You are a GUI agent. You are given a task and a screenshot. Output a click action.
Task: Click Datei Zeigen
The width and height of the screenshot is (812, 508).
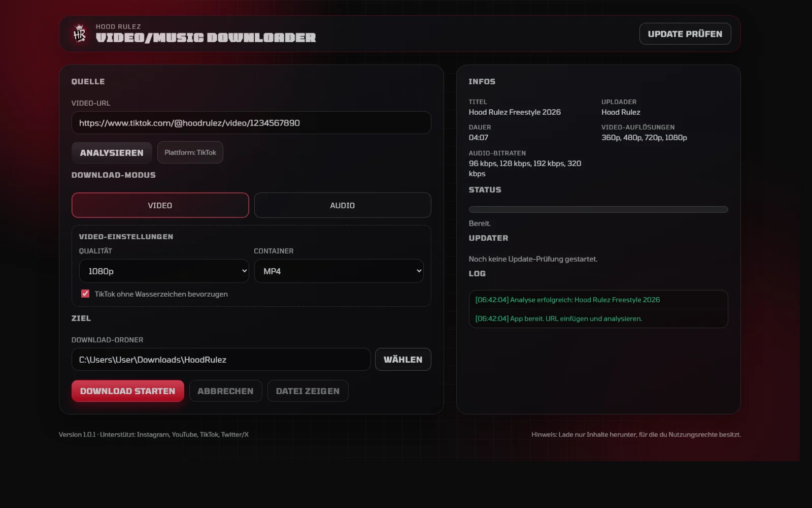click(308, 391)
